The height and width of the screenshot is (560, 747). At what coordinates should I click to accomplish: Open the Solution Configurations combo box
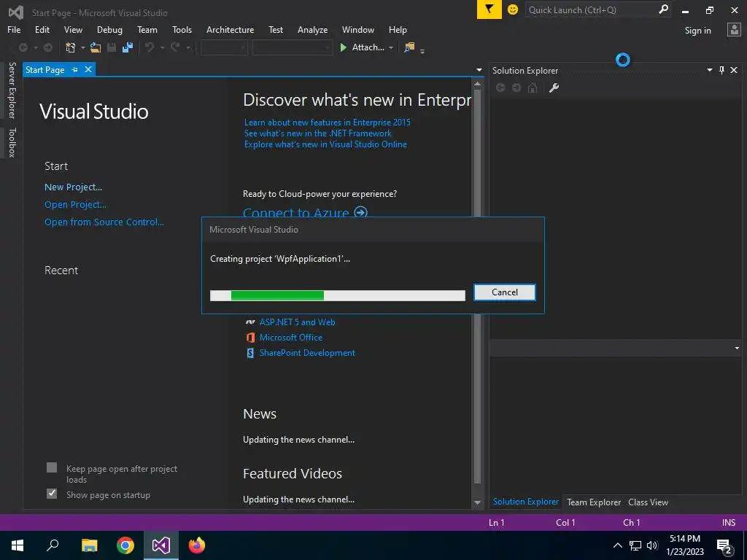(224, 47)
